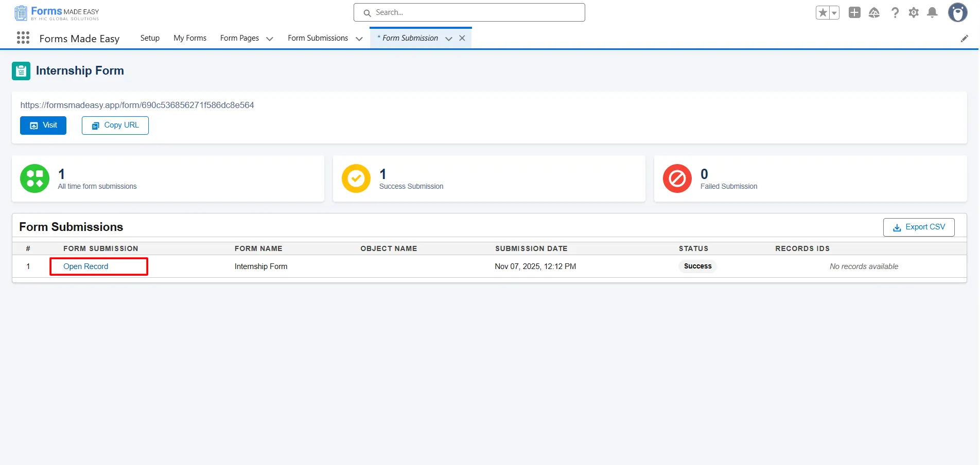Click the Salesforce Help question mark icon

(x=895, y=13)
